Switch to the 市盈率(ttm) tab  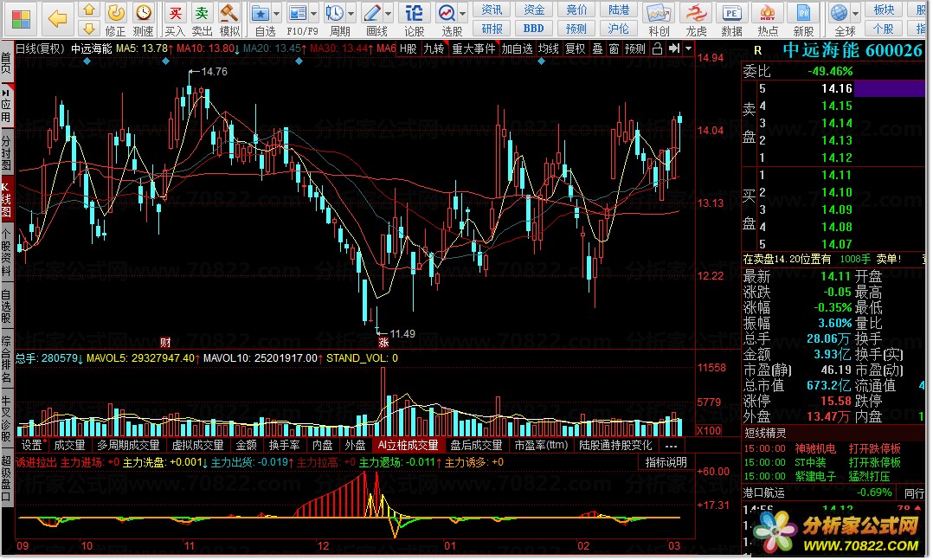[542, 445]
